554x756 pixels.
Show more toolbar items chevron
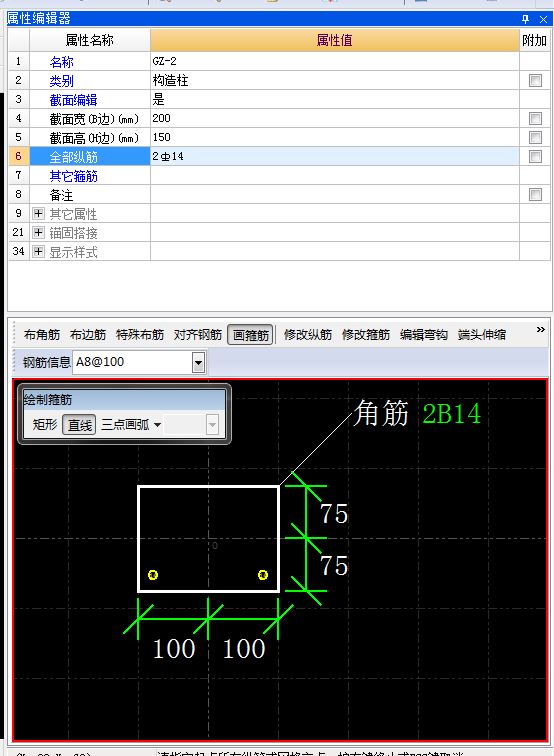click(x=540, y=329)
